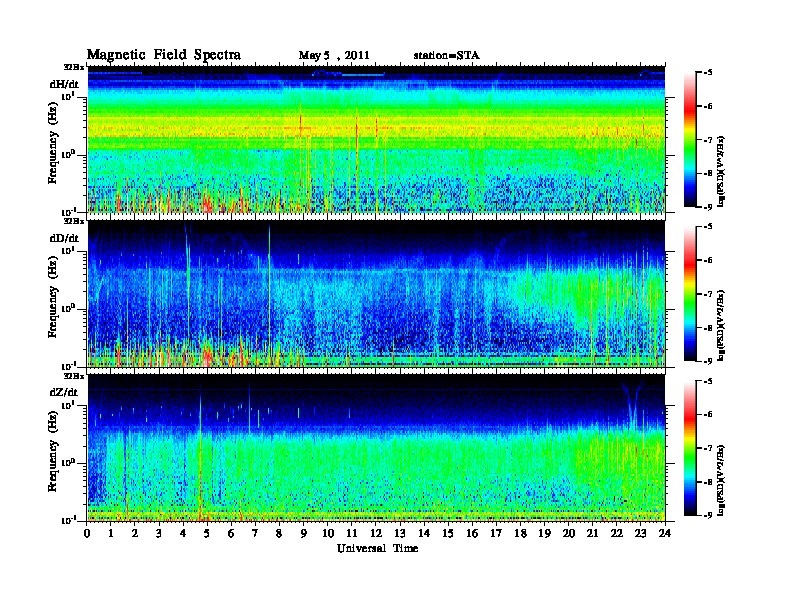
Task: Click the dZ/dt panel label
Action: pyautogui.click(x=64, y=392)
